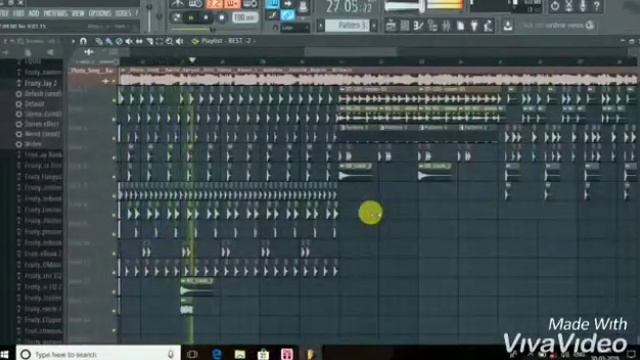Toggle the metronome icon
The image size is (640, 360).
(x=178, y=4)
